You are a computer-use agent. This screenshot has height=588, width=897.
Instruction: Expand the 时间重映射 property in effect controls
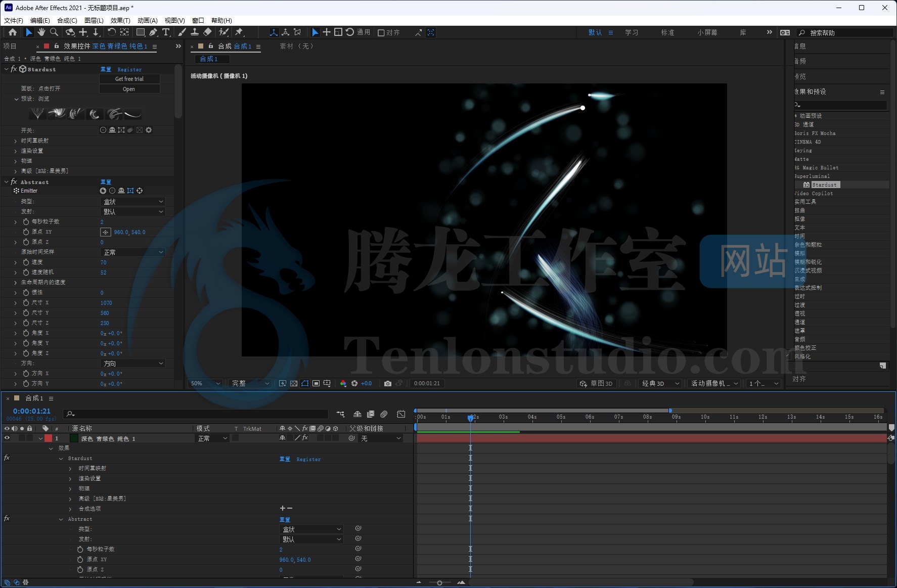coord(16,141)
